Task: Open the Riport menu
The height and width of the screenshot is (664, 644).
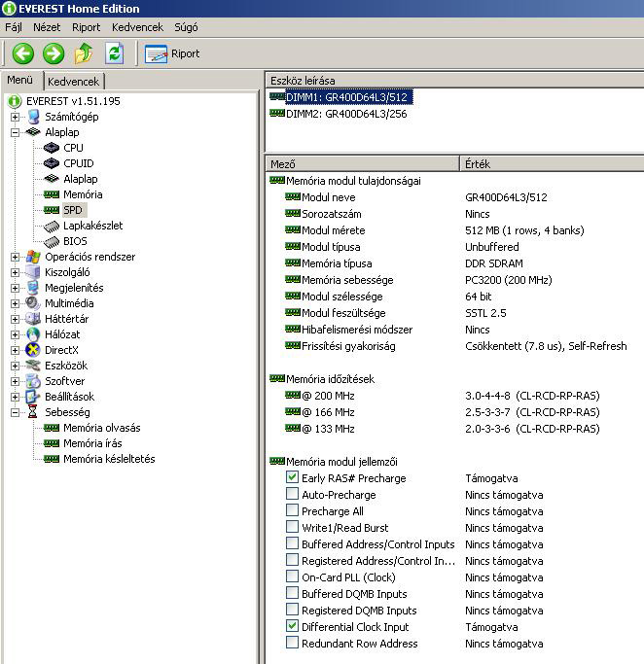Action: point(86,27)
